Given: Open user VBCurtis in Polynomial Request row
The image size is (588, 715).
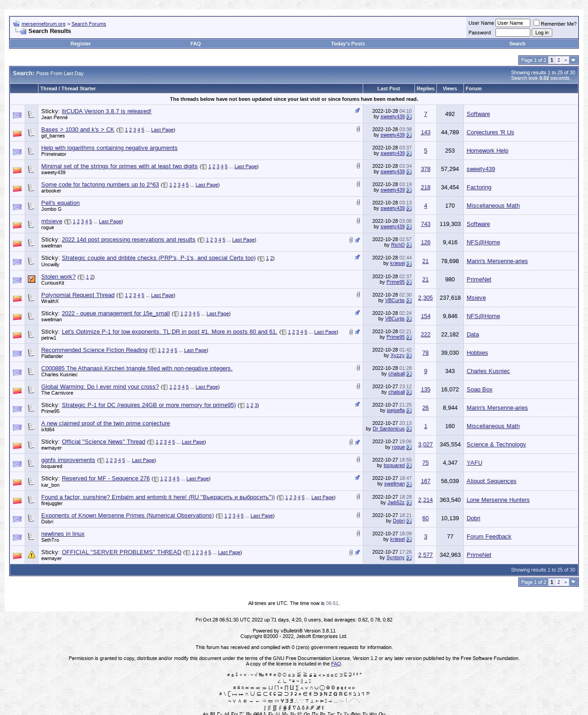Looking at the screenshot, I should 395,301.
